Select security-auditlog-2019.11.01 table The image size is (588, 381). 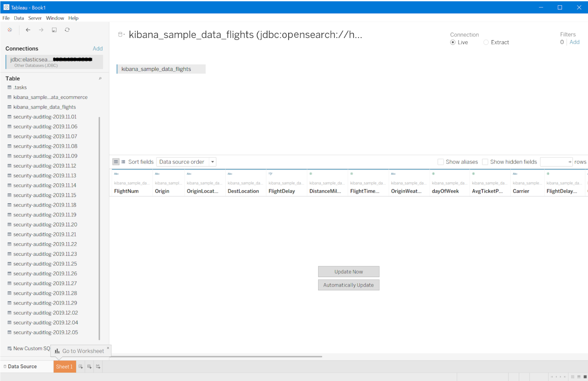pos(45,117)
